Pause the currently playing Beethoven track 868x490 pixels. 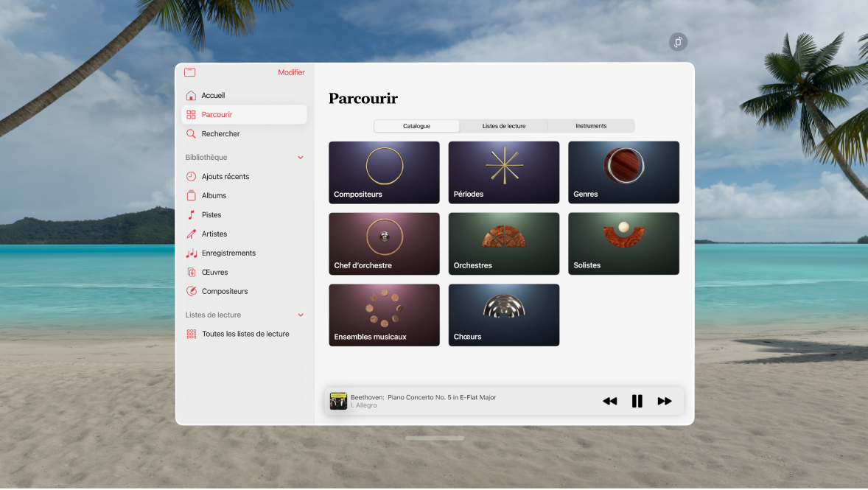pos(637,401)
